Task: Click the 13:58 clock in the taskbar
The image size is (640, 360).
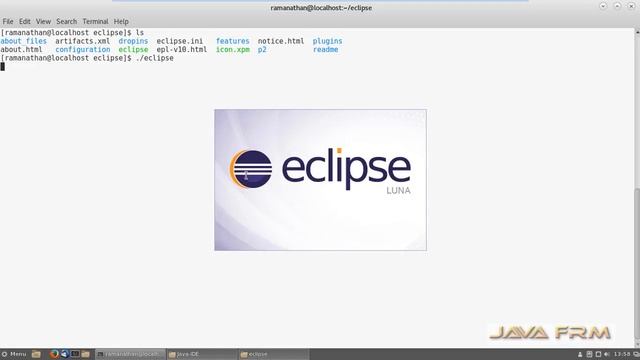Action: (x=622, y=354)
